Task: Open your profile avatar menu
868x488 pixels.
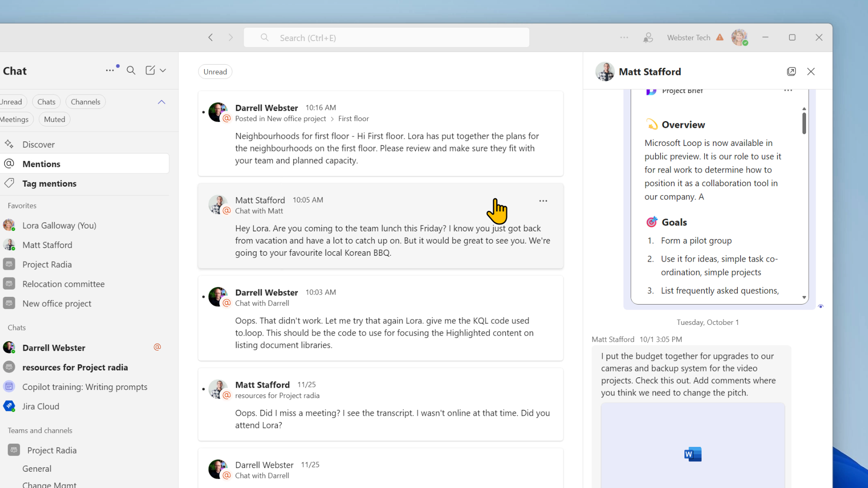Action: 740,38
